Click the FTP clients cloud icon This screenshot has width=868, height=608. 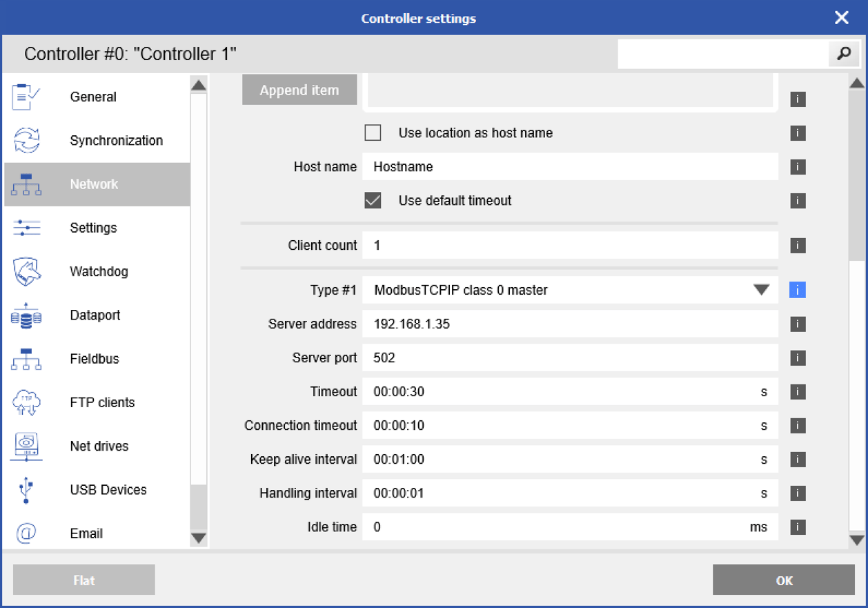[x=26, y=402]
